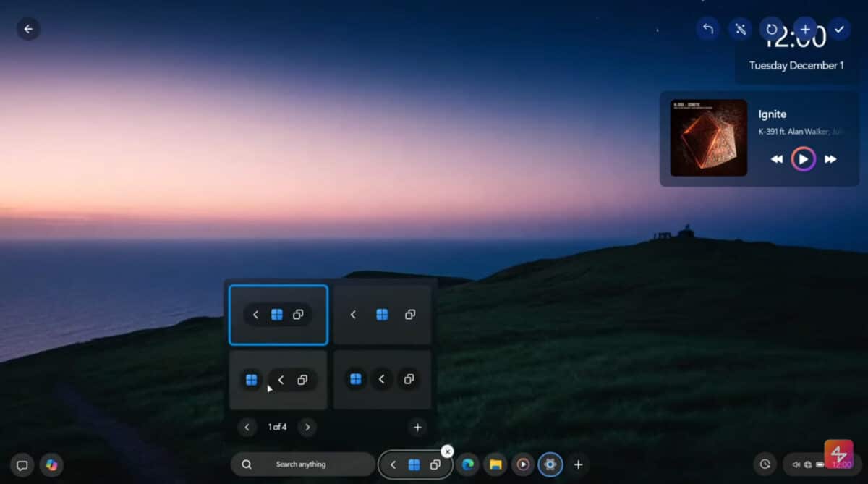Open the clock icon on the right of taskbar

[x=765, y=464]
